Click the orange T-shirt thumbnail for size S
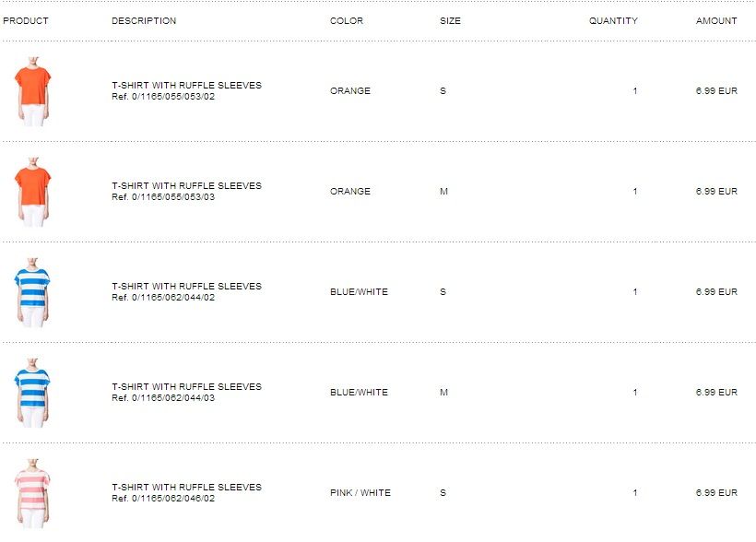The height and width of the screenshot is (542, 756). coord(32,90)
